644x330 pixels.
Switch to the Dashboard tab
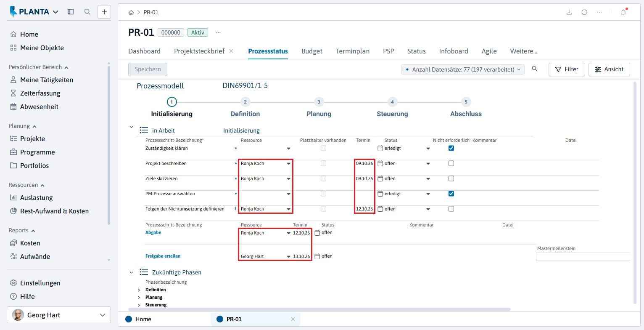(144, 51)
